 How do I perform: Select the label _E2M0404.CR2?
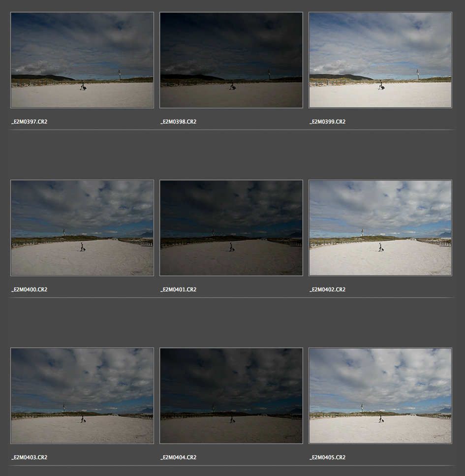[x=179, y=457]
